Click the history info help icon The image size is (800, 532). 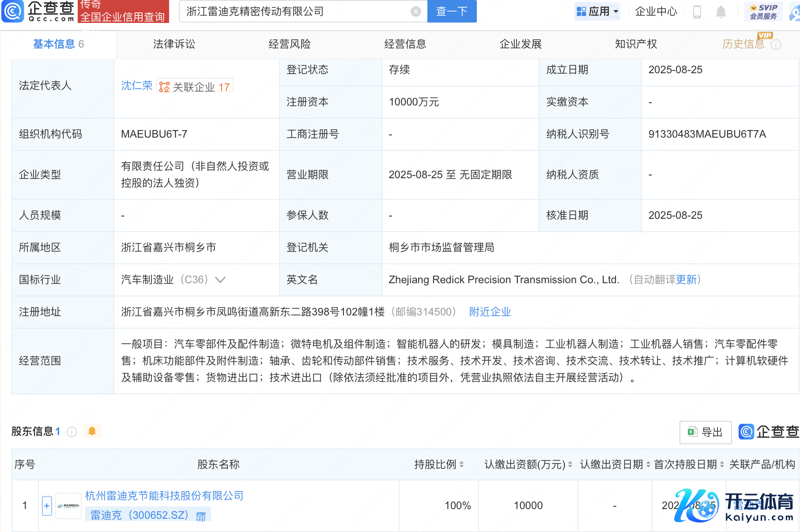click(776, 45)
